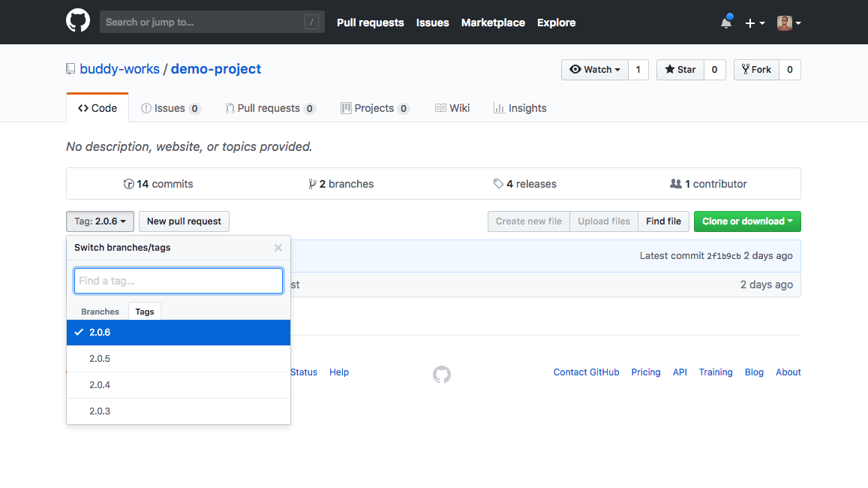Switch to Branches tab in popup
Viewport: 868px width, 488px height.
100,312
